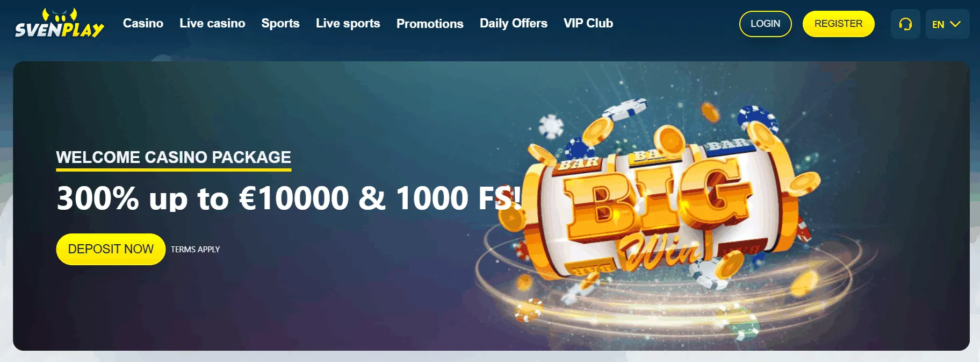Image resolution: width=980 pixels, height=362 pixels.
Task: Click the 300% up to €10000 headline
Action: click(x=289, y=198)
